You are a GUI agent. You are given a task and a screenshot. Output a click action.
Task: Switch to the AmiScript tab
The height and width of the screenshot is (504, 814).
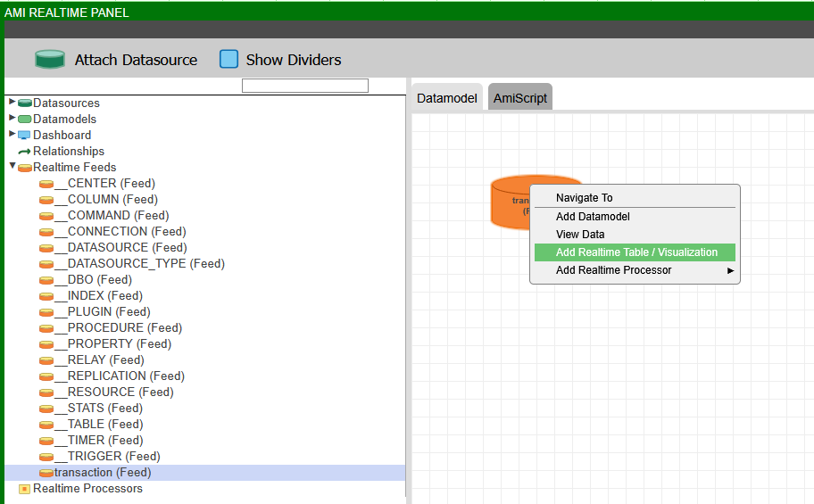(x=520, y=98)
